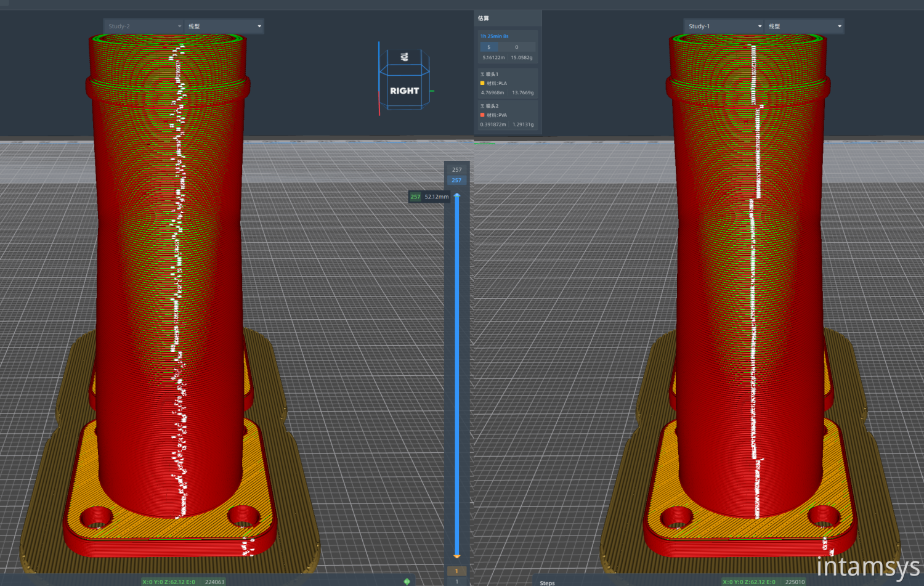Open the 线型 dropdown in right viewport

click(x=804, y=26)
